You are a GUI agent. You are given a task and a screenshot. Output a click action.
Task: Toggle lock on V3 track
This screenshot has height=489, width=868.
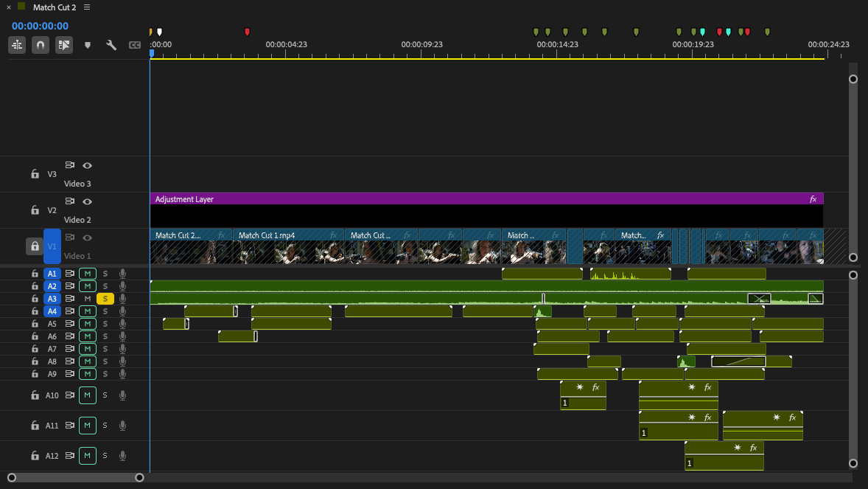coord(35,174)
